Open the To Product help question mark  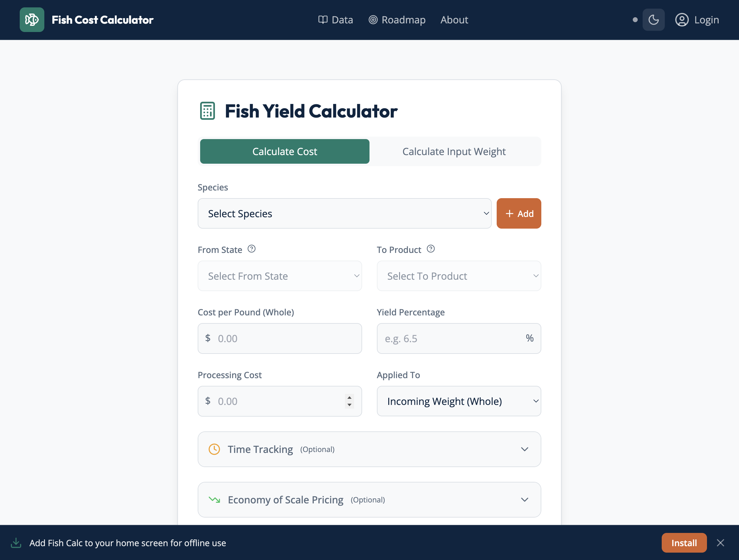(x=431, y=248)
